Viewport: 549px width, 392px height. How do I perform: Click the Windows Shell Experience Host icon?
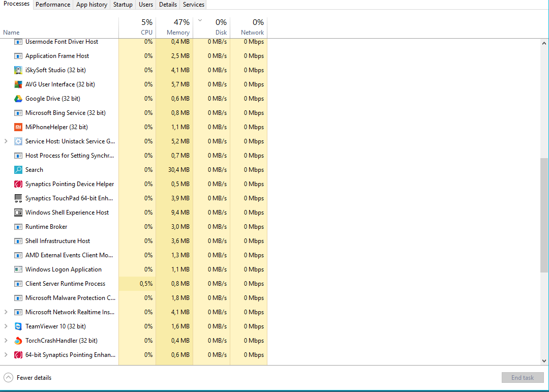click(18, 213)
